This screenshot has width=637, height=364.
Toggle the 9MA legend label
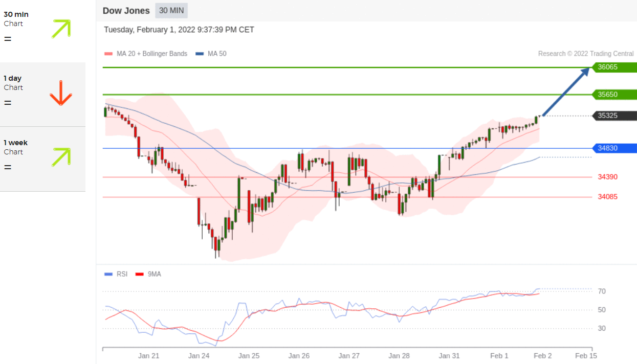click(155, 275)
